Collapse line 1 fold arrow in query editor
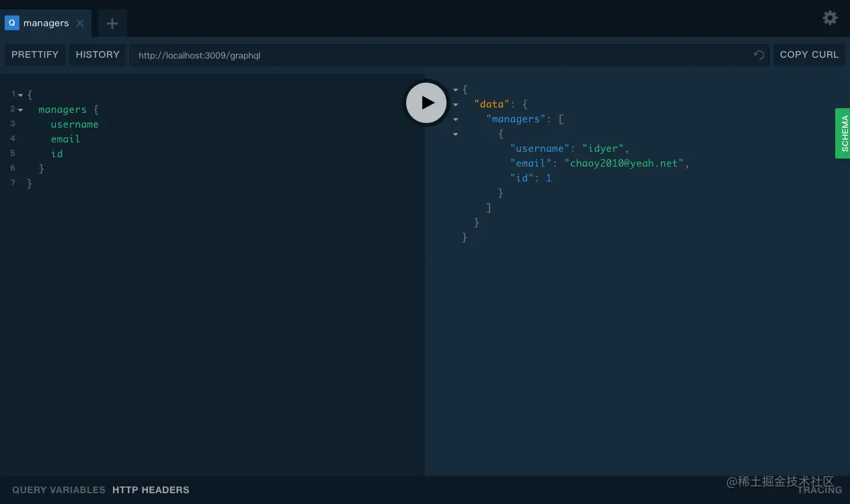The width and height of the screenshot is (850, 504). (20, 95)
